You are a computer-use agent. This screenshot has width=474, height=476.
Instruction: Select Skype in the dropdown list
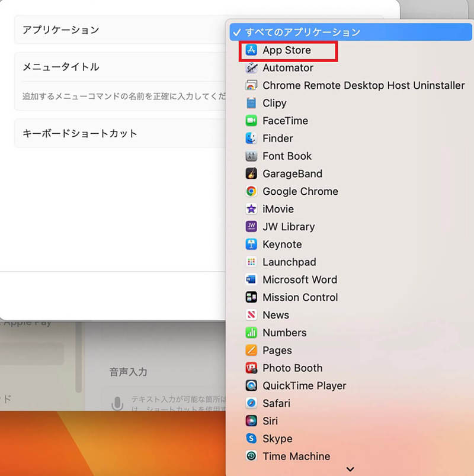[x=351, y=438]
